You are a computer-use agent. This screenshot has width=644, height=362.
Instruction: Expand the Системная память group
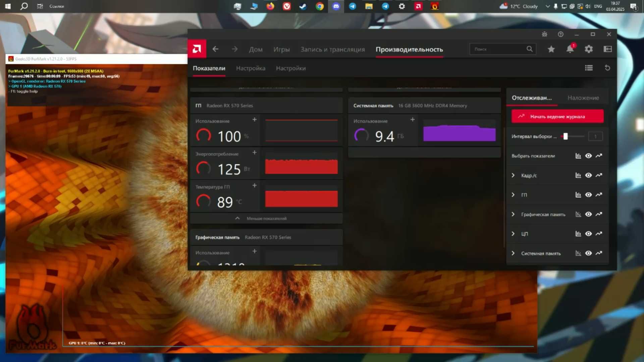(x=513, y=253)
